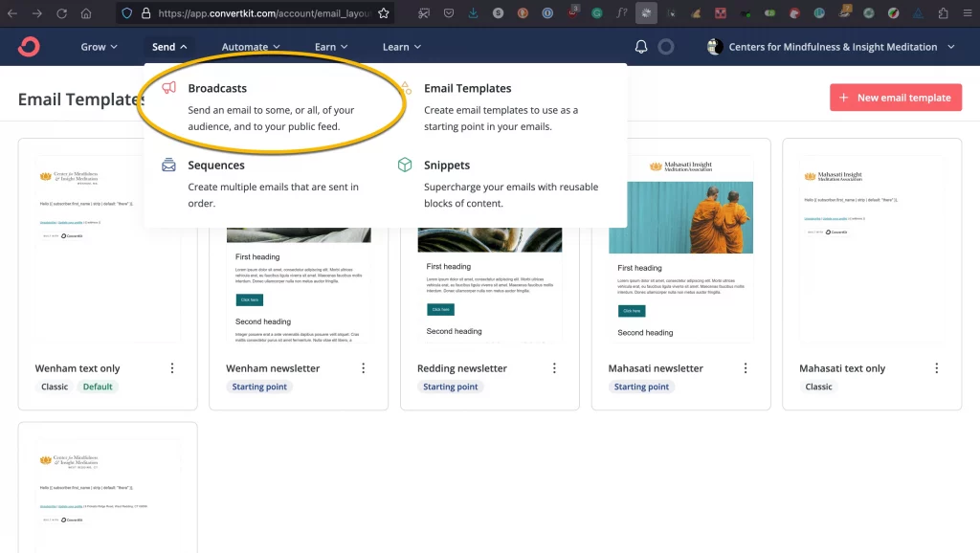
Task: Bookmark this page with the star icon
Action: pyautogui.click(x=384, y=13)
